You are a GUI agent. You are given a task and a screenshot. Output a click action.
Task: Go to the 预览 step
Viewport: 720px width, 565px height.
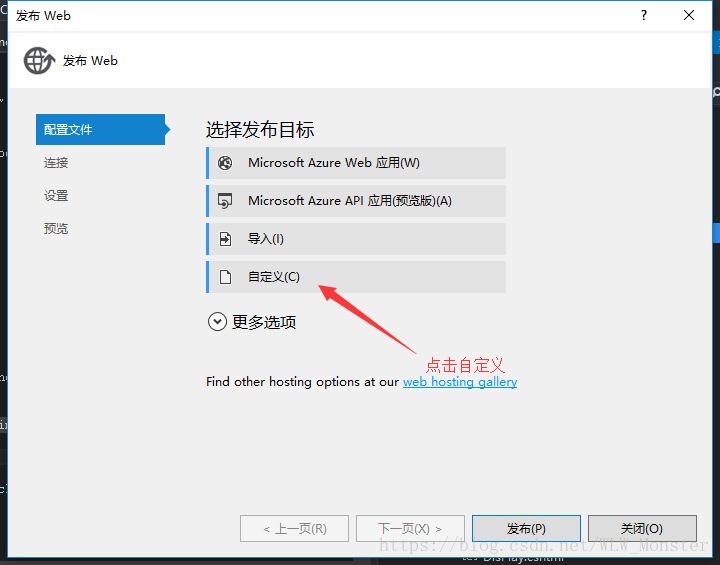coord(56,229)
